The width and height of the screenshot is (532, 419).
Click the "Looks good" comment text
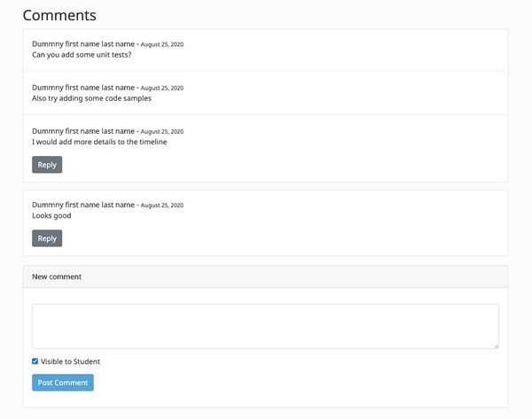coord(51,215)
